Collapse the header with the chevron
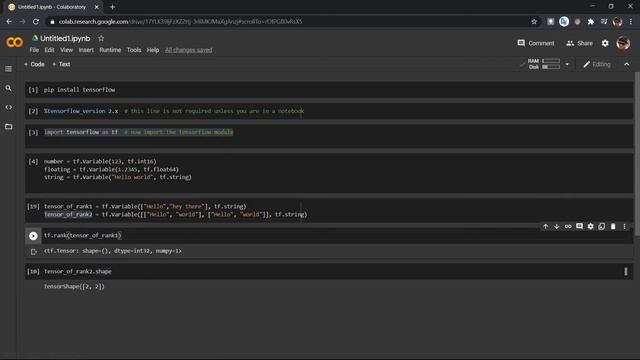 (x=627, y=64)
